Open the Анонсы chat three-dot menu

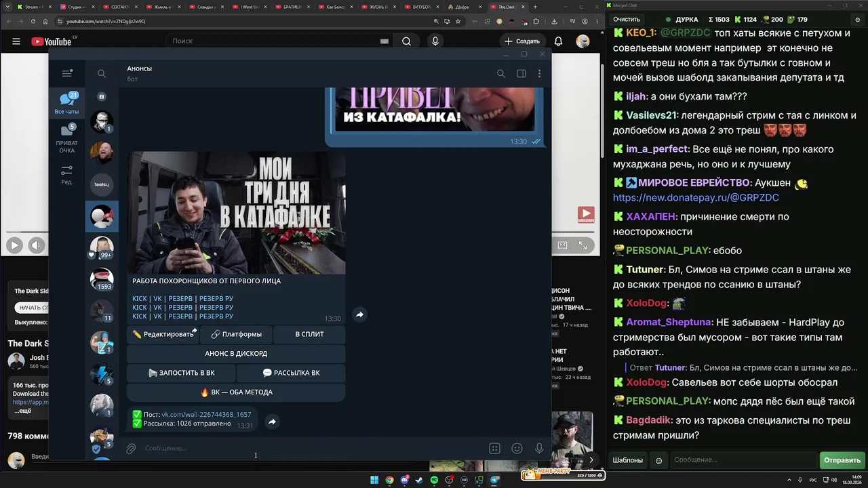tap(540, 73)
